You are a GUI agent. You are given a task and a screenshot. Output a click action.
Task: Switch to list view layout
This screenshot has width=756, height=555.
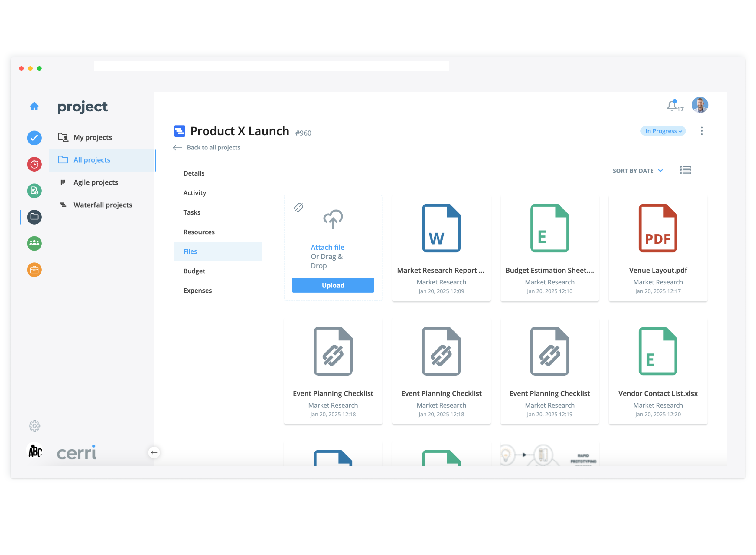(x=685, y=171)
